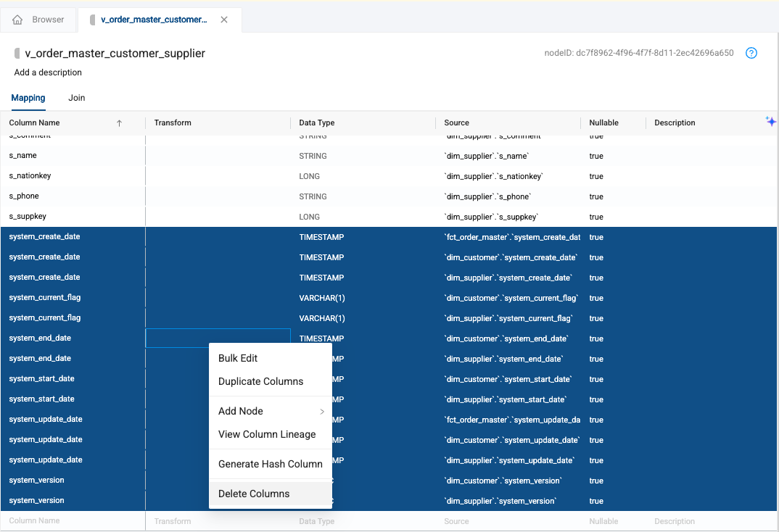Image resolution: width=779 pixels, height=532 pixels.
Task: Click the node icon in the tab
Action: click(92, 20)
